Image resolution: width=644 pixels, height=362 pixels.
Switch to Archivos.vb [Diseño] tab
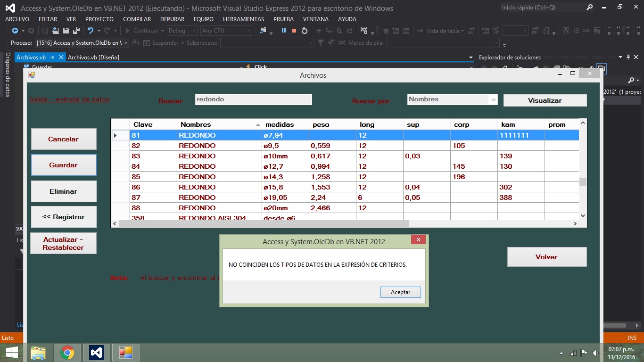tap(93, 57)
